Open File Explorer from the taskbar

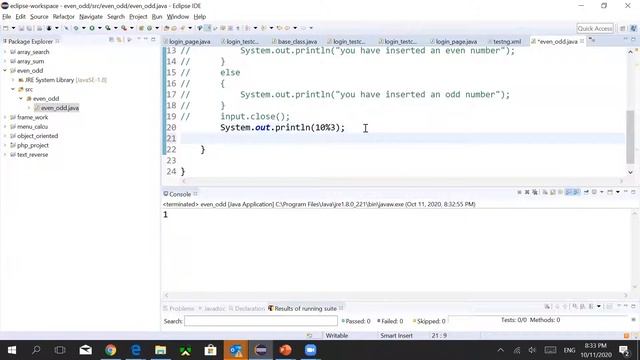pos(160,350)
